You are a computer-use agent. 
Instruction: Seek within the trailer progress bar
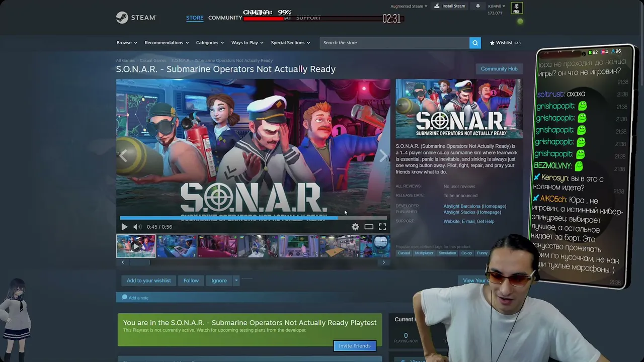(253, 218)
